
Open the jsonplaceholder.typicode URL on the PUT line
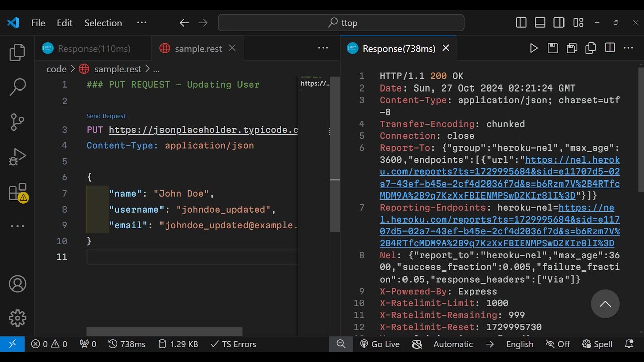pos(203,130)
